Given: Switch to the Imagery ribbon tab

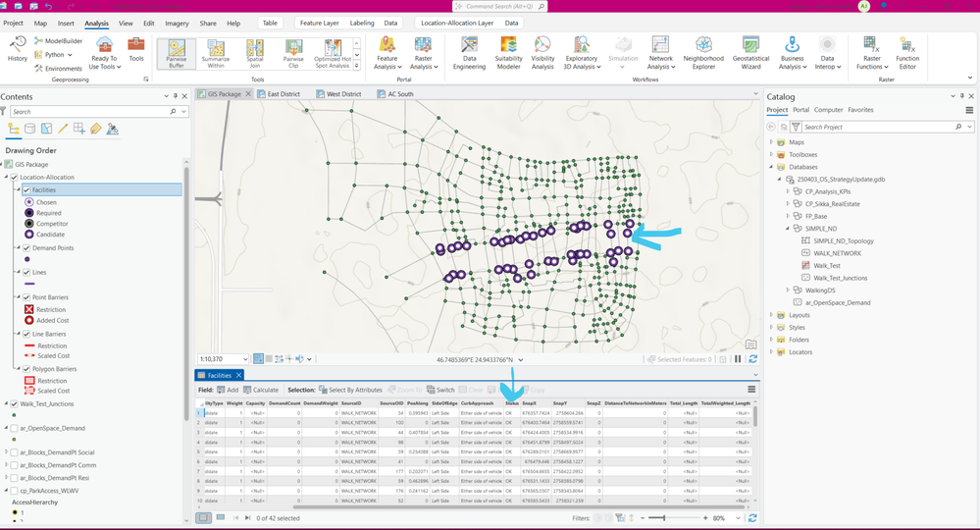Looking at the screenshot, I should point(177,23).
